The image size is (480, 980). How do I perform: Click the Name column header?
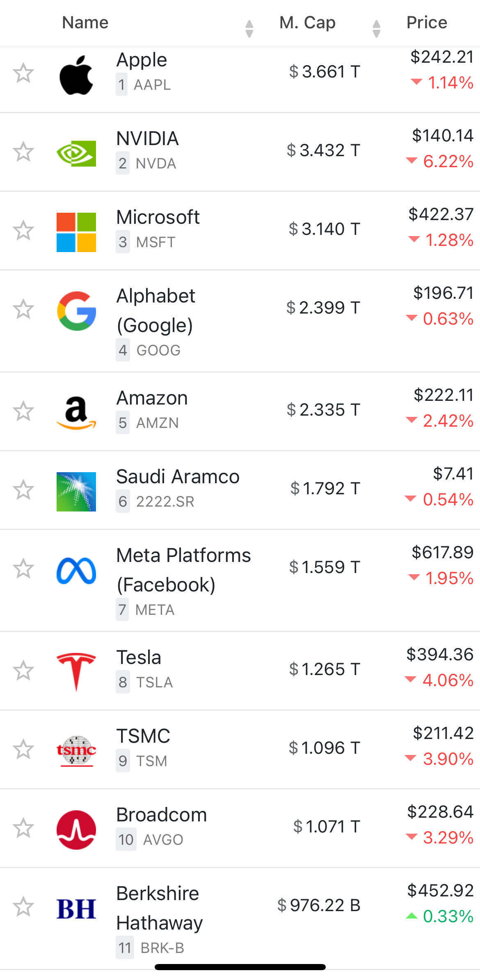click(x=85, y=23)
